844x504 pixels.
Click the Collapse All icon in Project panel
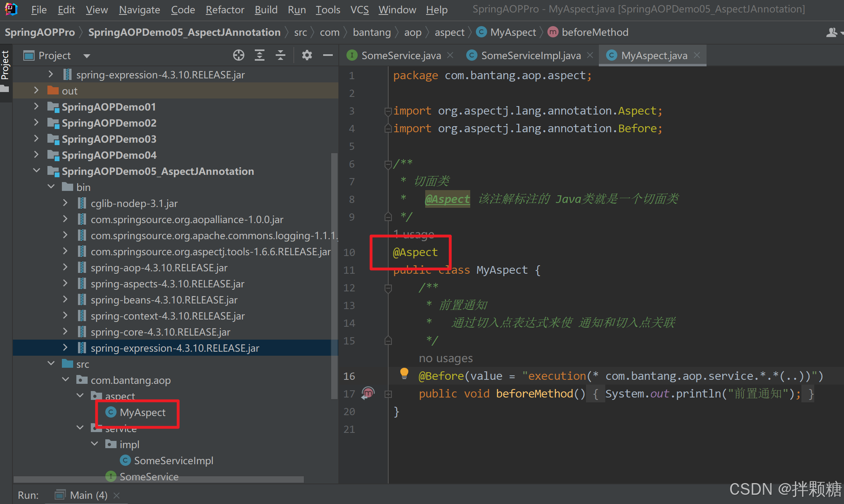pos(281,55)
